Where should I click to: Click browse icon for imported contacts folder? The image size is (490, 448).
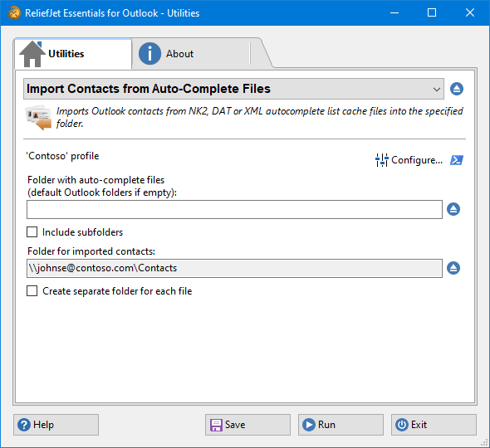(453, 268)
